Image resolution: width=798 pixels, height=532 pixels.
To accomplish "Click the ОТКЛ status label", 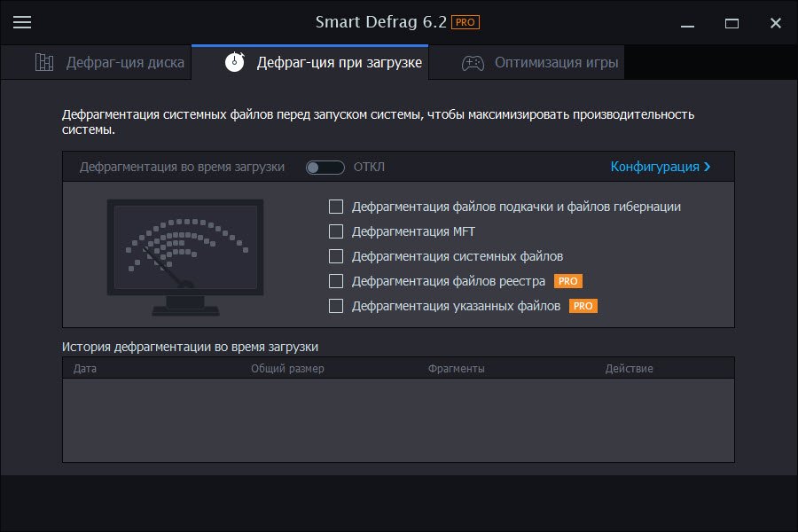I will point(369,167).
